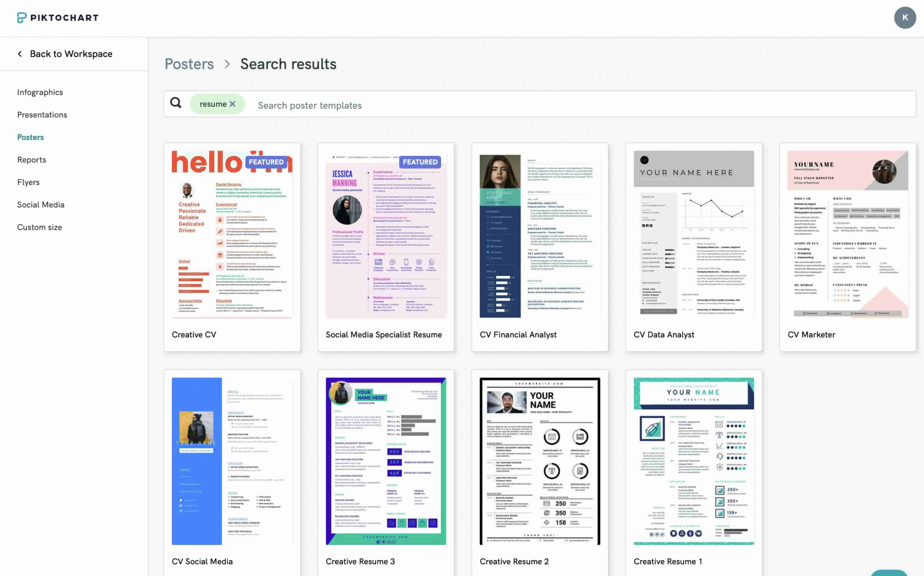The height and width of the screenshot is (576, 924).
Task: Select the Flyers sidebar item
Action: [x=28, y=182]
